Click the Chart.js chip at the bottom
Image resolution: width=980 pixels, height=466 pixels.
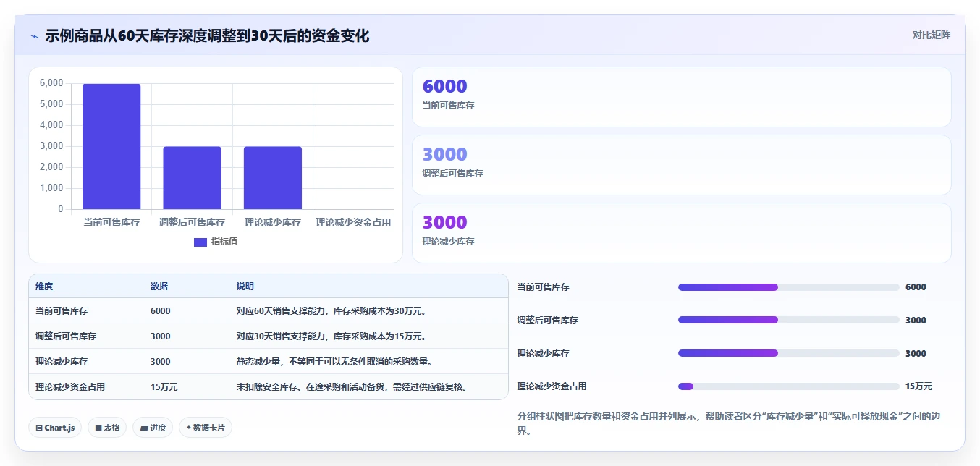[55, 428]
